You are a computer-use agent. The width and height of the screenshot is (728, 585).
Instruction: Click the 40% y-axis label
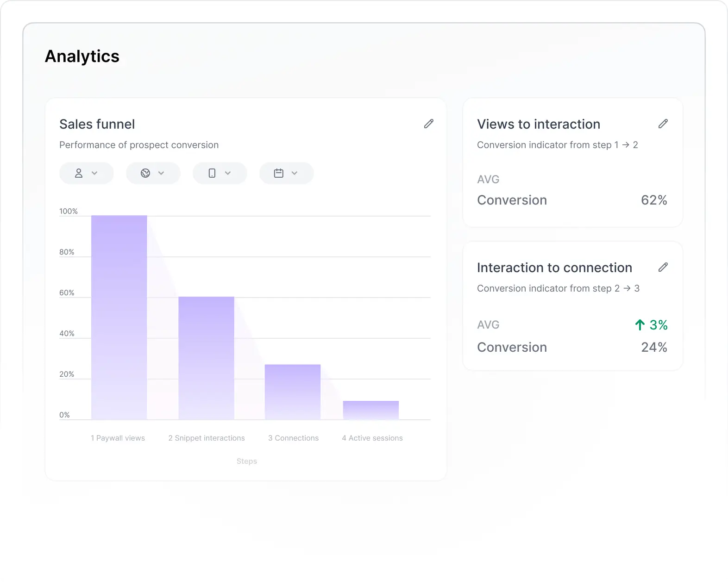(67, 333)
